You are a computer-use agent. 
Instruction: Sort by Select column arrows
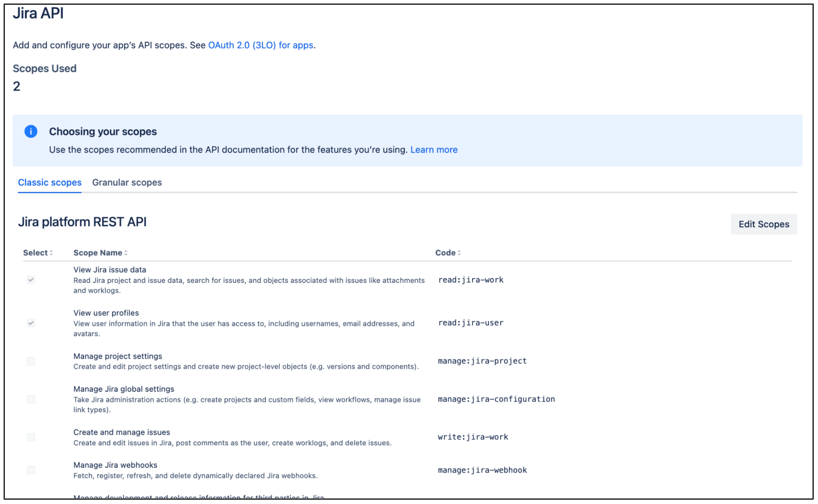51,253
